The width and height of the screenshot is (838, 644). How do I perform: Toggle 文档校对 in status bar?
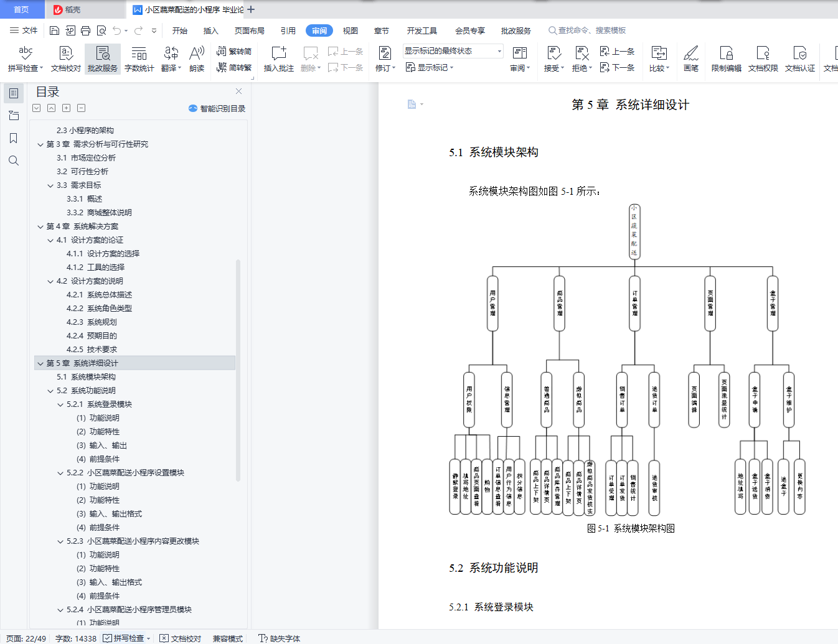[181, 638]
